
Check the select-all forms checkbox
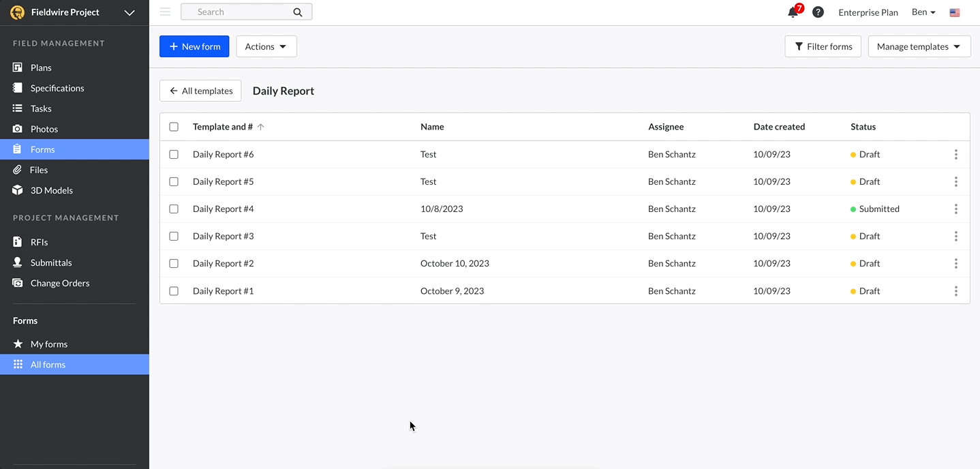174,127
